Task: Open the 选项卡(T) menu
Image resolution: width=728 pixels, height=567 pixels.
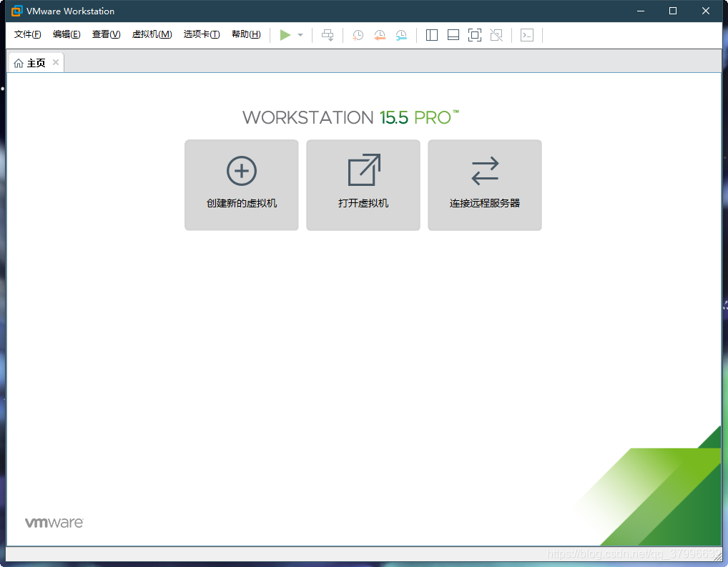Action: pyautogui.click(x=202, y=34)
